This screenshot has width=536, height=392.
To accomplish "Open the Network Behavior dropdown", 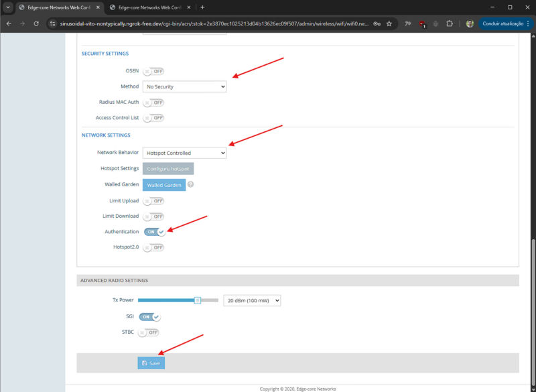I will pos(184,153).
